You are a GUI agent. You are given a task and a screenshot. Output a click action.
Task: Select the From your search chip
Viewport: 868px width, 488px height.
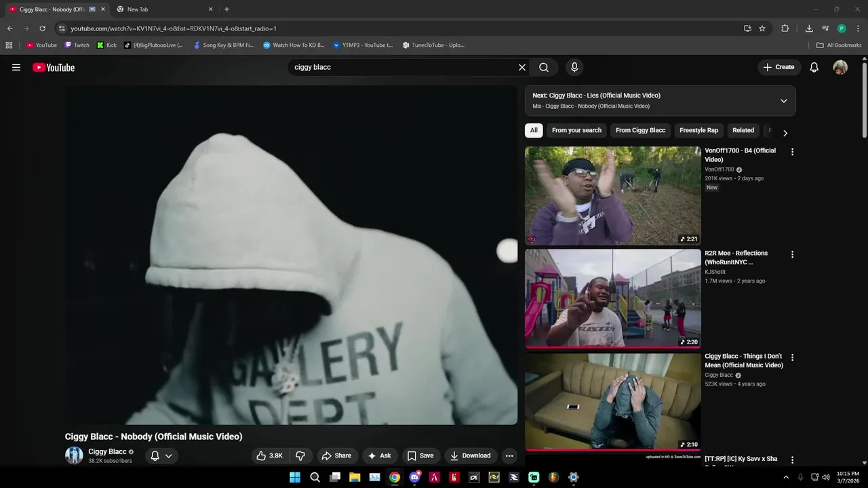[x=576, y=130]
